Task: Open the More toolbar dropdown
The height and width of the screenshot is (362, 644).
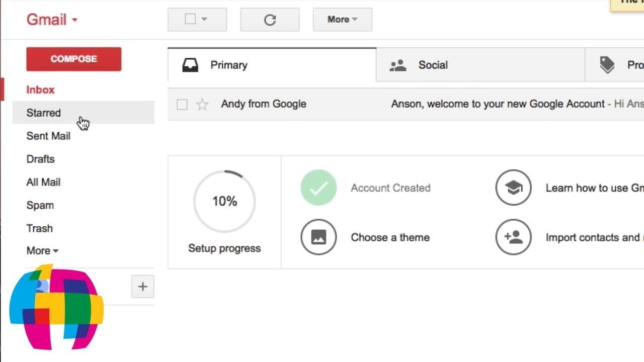Action: (x=343, y=20)
